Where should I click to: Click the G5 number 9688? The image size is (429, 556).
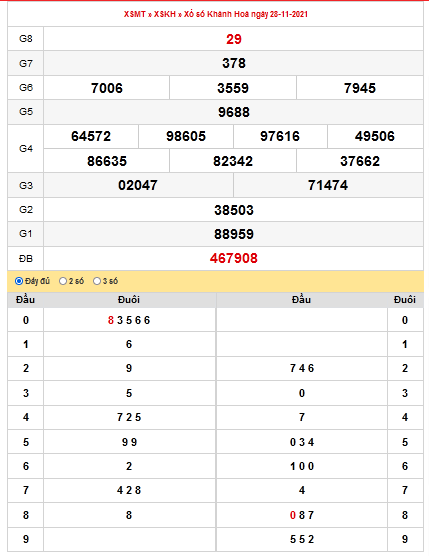[x=234, y=112]
